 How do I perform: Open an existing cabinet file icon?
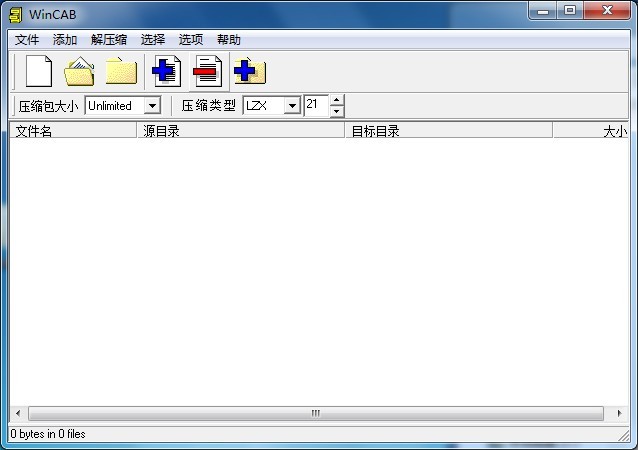point(80,71)
